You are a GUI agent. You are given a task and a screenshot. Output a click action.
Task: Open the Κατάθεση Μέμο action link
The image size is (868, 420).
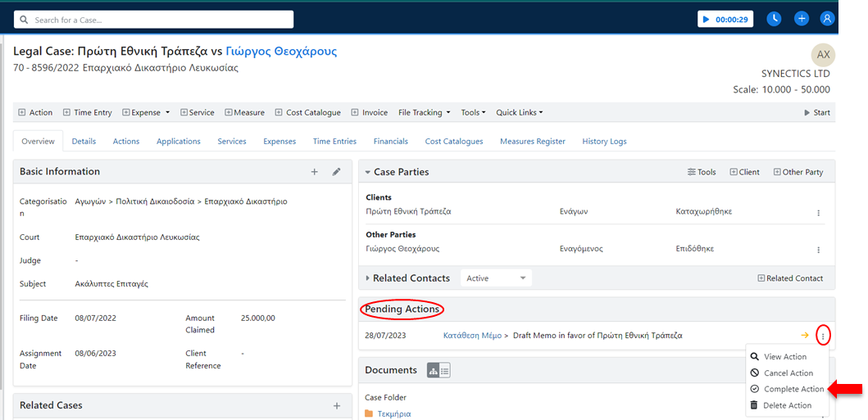(x=470, y=336)
